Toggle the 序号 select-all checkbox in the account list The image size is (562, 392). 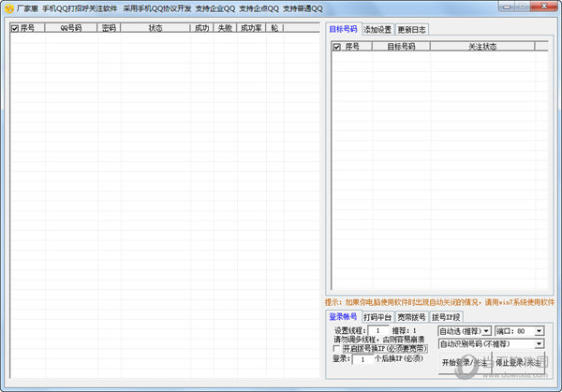click(x=14, y=28)
